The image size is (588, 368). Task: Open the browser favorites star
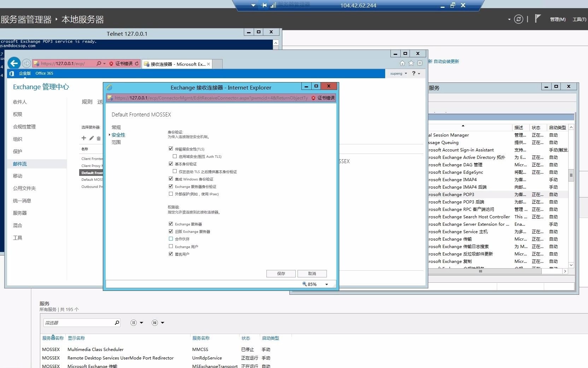(411, 63)
